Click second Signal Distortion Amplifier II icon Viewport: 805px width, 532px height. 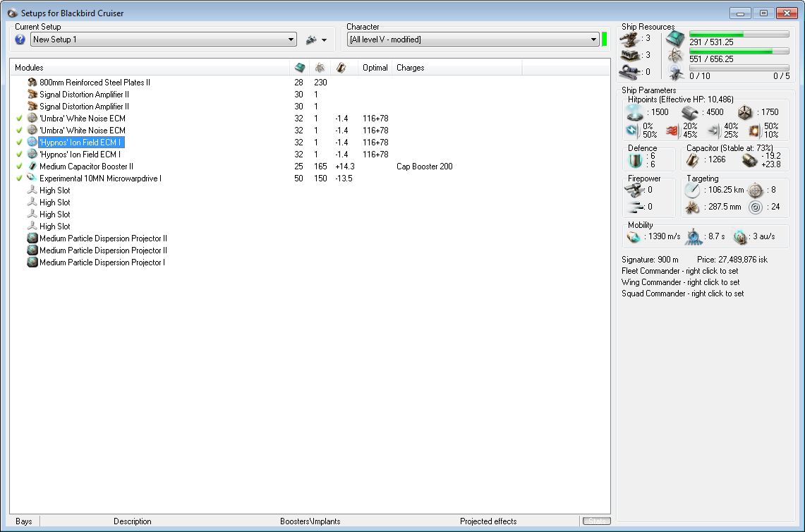point(32,107)
